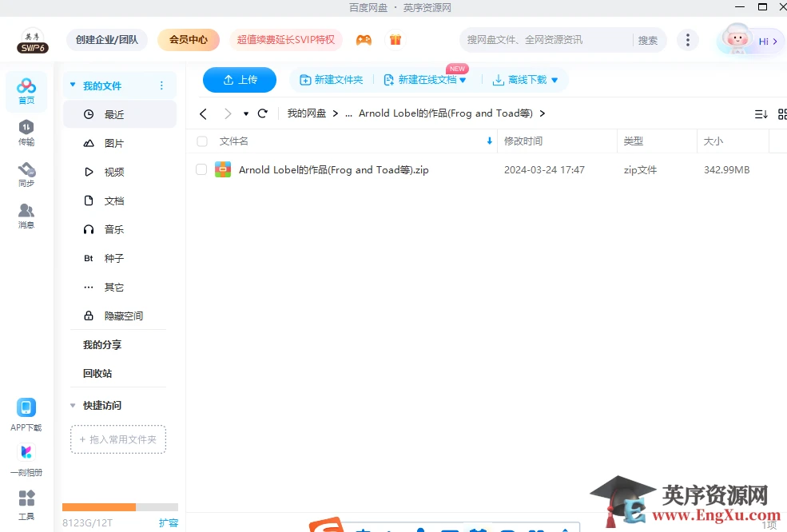The image size is (787, 532).
Task: Click the zip file icon
Action: pos(223,169)
